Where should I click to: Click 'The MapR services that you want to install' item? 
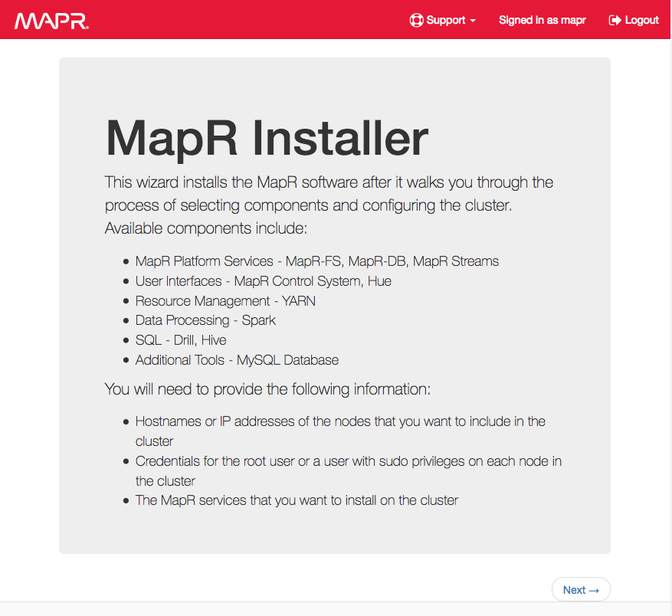(297, 500)
